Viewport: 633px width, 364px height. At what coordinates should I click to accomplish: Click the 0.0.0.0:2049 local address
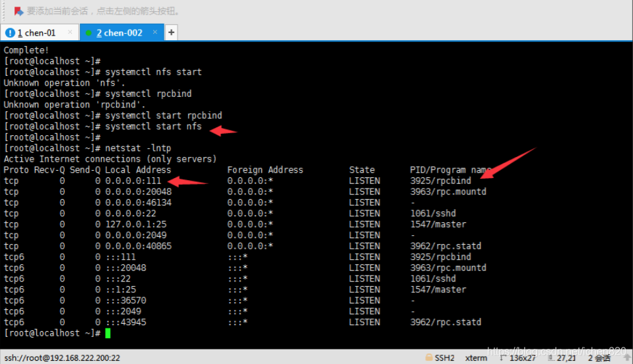[136, 235]
